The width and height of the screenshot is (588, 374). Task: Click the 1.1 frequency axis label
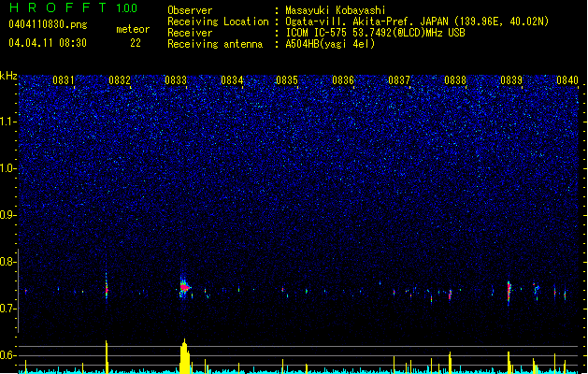7,122
